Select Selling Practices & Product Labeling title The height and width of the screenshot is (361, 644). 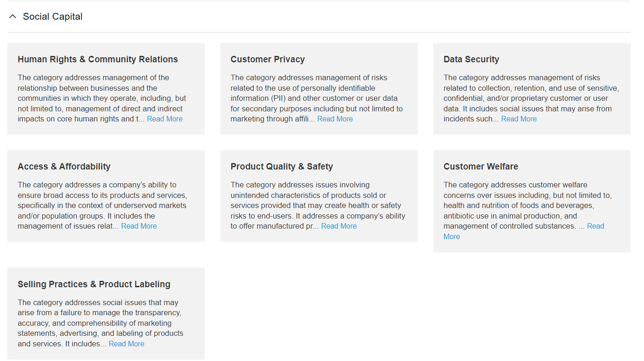(x=94, y=284)
